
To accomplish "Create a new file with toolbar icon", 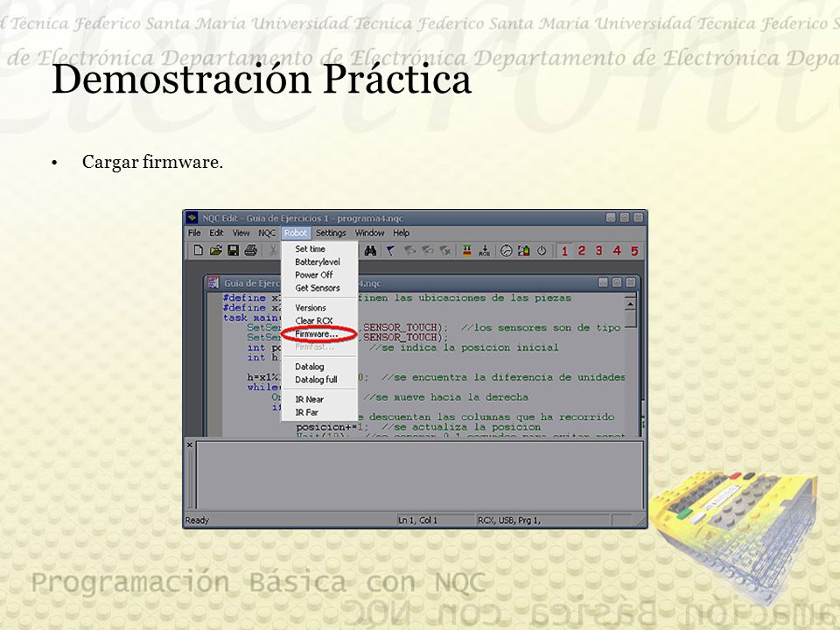I will 199,250.
